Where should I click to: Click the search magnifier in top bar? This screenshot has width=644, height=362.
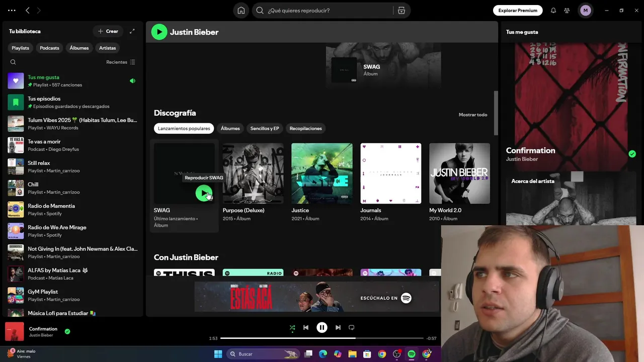(260, 11)
